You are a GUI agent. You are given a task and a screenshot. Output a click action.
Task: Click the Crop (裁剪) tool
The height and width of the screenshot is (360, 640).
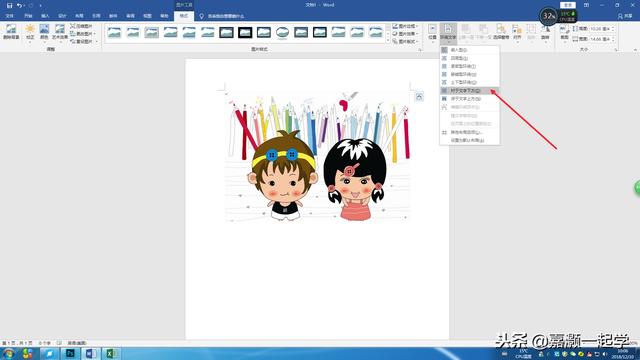pos(564,32)
